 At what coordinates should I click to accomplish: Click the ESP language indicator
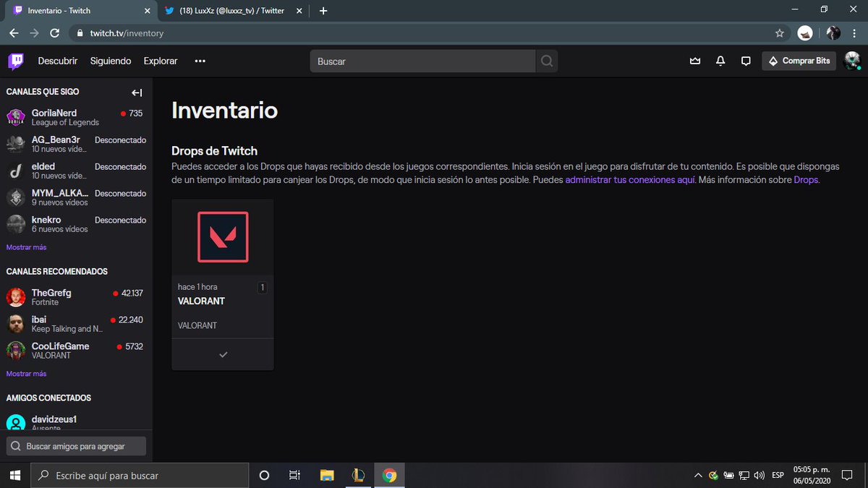click(778, 475)
